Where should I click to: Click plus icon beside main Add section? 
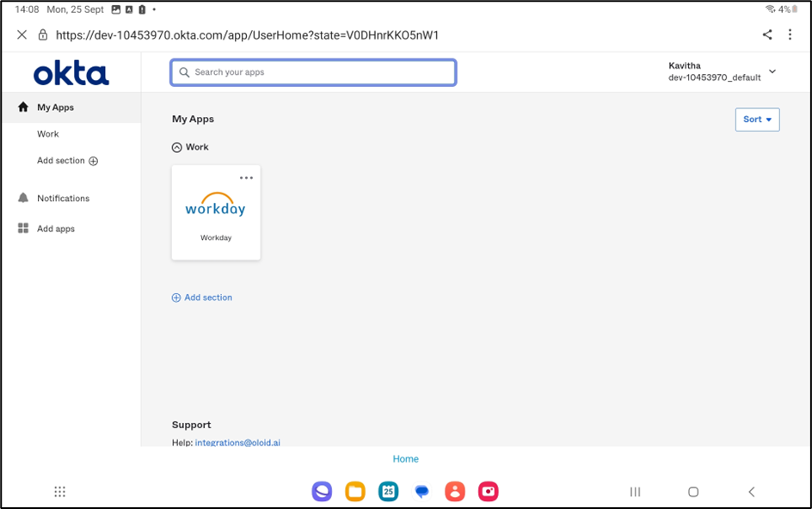[x=176, y=297]
